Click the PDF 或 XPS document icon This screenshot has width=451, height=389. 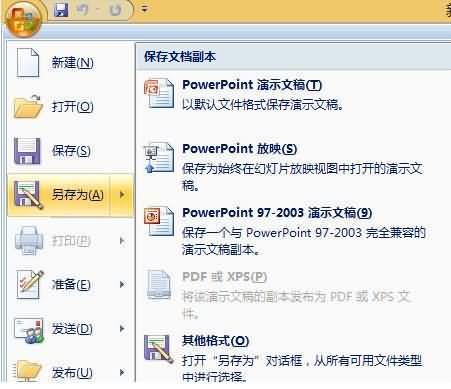click(159, 285)
